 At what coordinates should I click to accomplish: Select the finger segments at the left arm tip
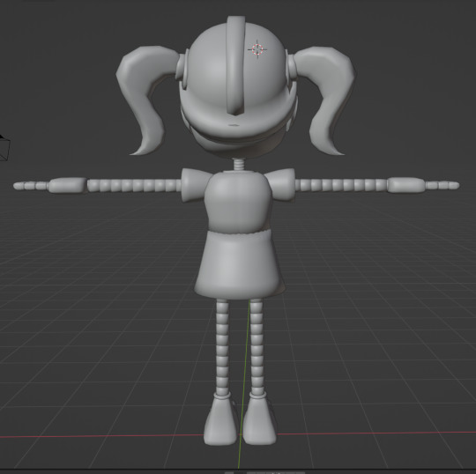click(31, 185)
